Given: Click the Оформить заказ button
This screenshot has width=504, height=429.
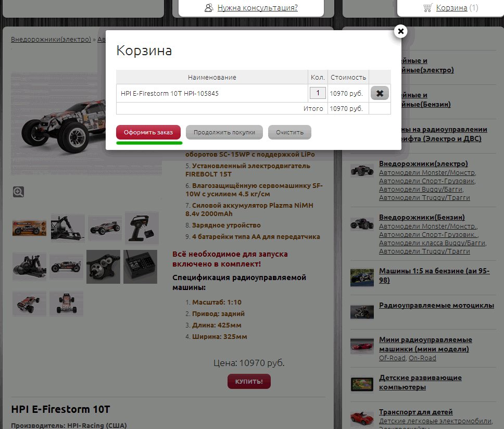Looking at the screenshot, I should click(x=148, y=132).
